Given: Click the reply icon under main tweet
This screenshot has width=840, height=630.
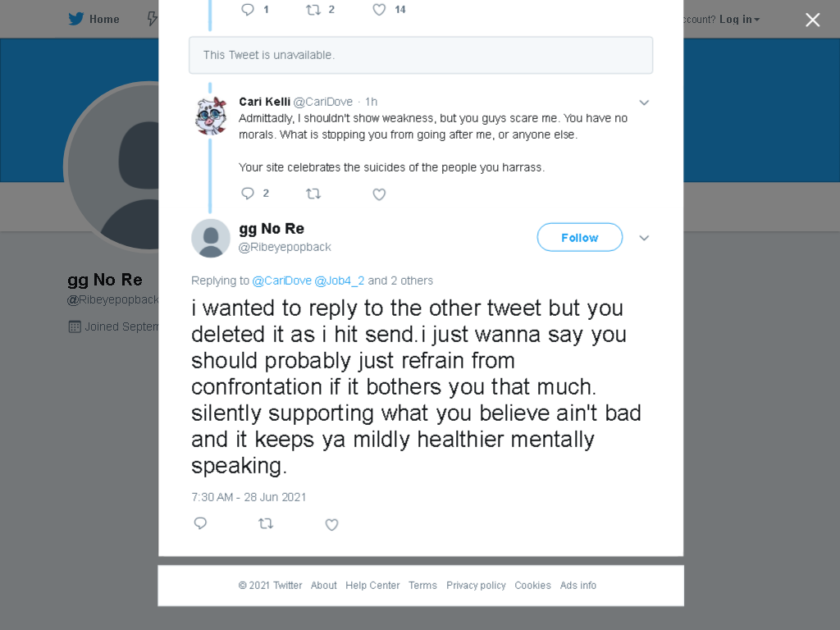Looking at the screenshot, I should [x=200, y=523].
